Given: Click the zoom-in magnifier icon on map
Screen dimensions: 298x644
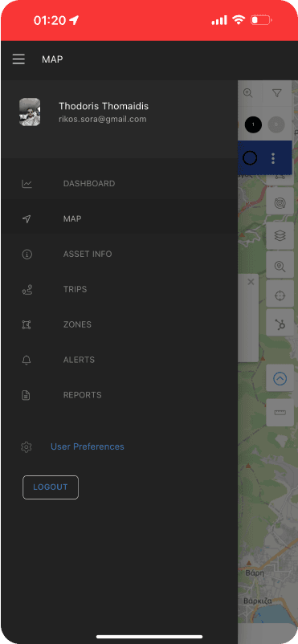Looking at the screenshot, I should pyautogui.click(x=248, y=93).
